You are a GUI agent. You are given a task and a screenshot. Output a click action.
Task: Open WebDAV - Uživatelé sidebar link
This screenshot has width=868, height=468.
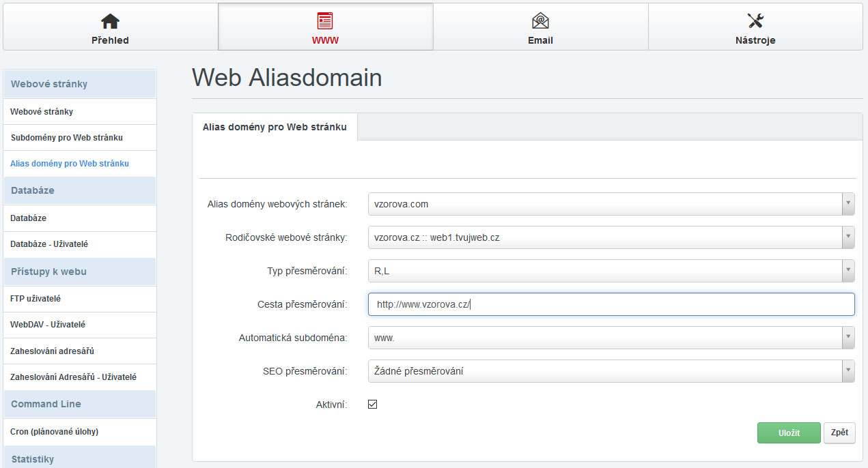click(x=48, y=325)
